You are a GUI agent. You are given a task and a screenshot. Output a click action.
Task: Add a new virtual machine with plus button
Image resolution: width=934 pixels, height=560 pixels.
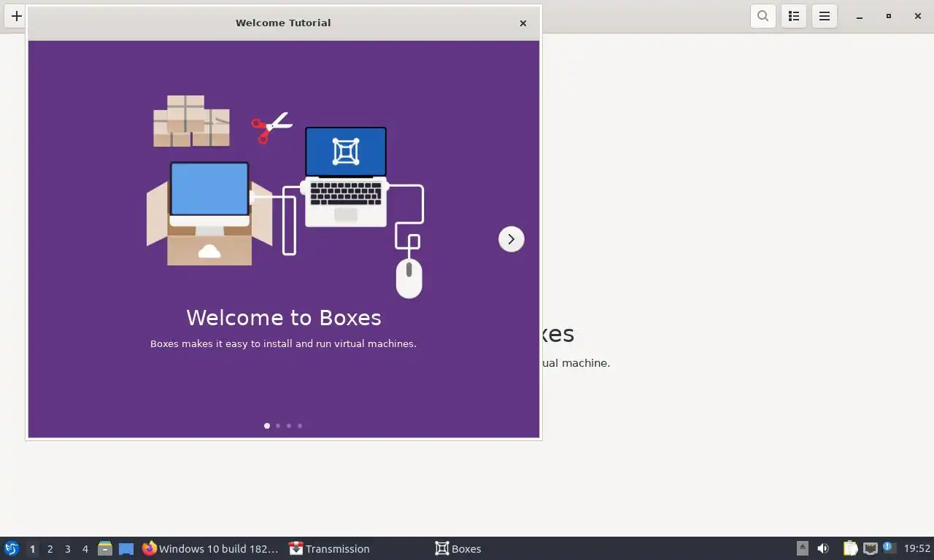[x=16, y=15]
